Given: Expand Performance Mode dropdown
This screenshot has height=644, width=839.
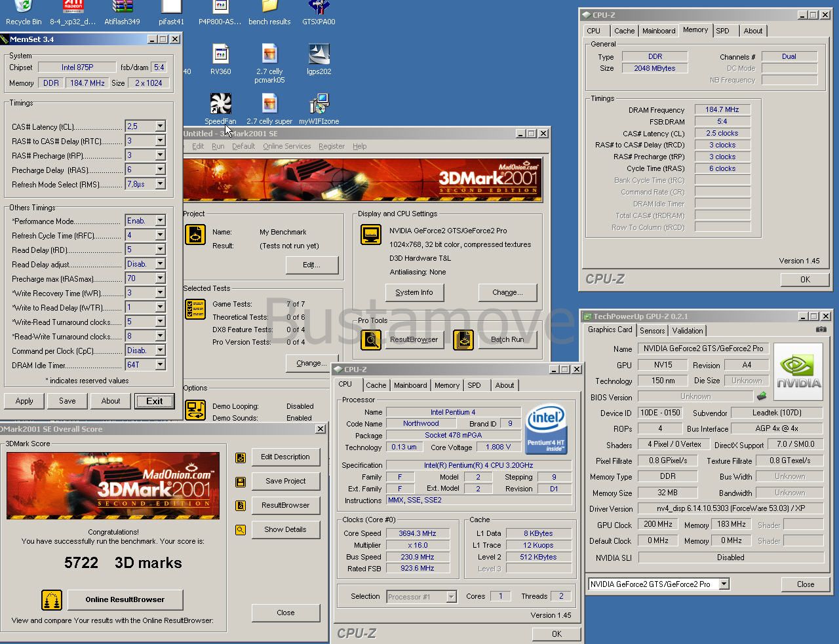Looking at the screenshot, I should 160,221.
